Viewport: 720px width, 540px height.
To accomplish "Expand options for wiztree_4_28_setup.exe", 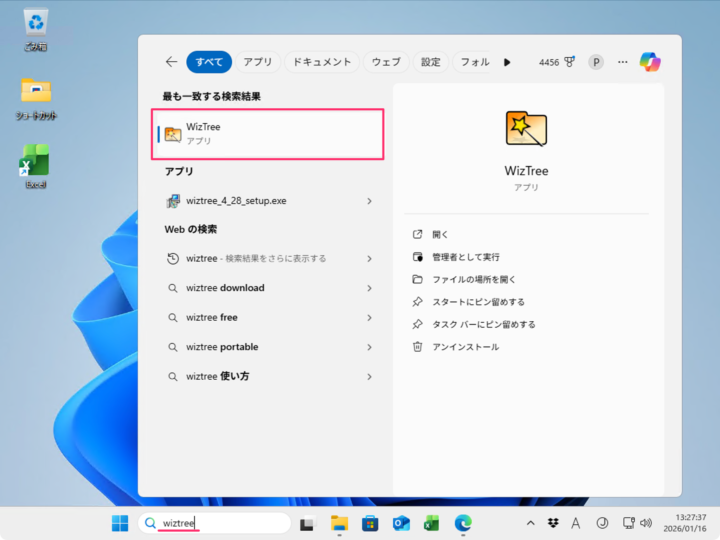I will 369,201.
